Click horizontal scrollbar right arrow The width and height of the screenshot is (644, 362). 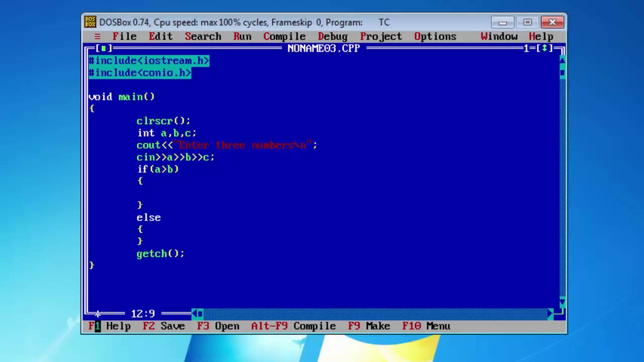click(x=550, y=314)
